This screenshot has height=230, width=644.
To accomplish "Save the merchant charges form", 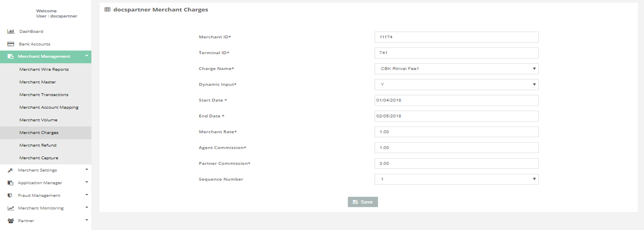I will pos(363,202).
